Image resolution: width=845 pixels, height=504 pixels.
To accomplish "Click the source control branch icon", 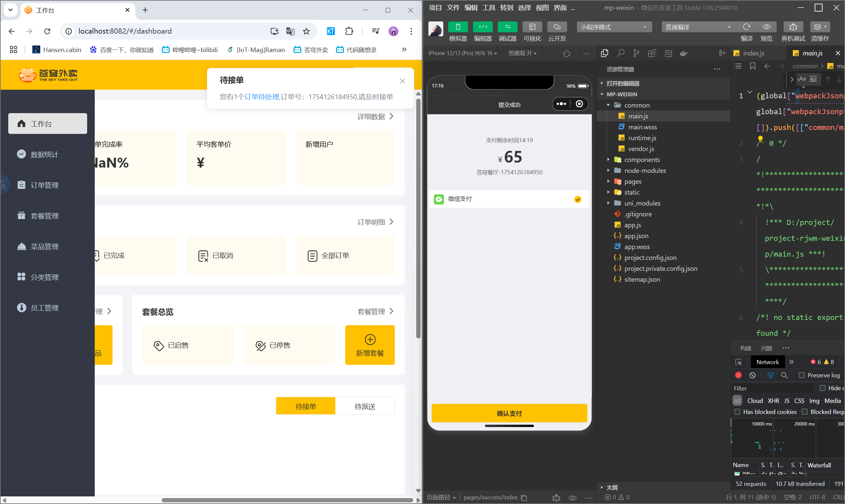I will (x=636, y=53).
